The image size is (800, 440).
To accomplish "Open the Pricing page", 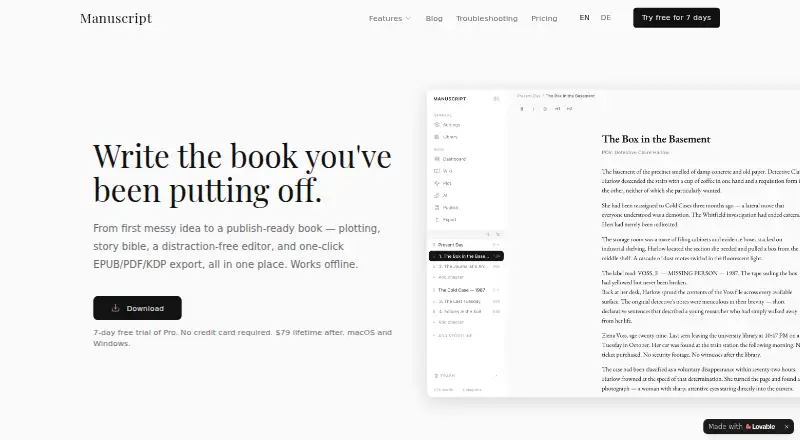I will pos(544,18).
